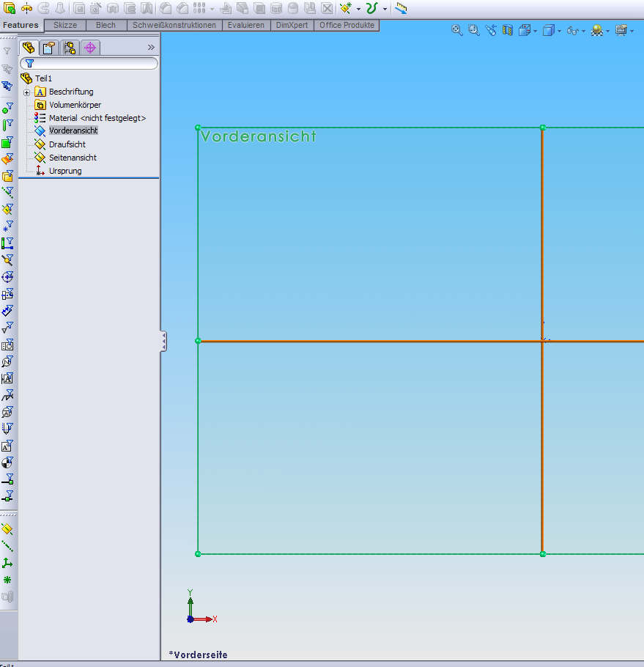644x667 pixels.
Task: Click the Hide/Show Items glasses icon
Action: pos(573,31)
